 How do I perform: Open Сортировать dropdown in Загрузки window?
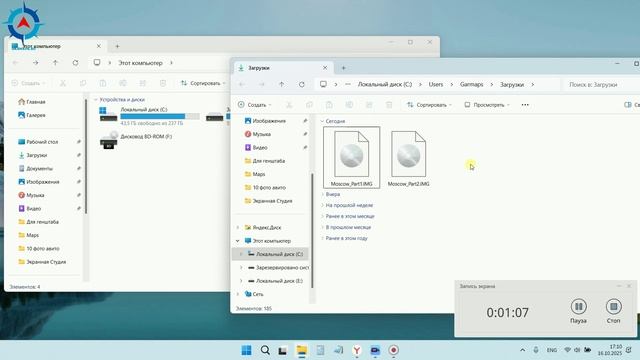click(429, 105)
